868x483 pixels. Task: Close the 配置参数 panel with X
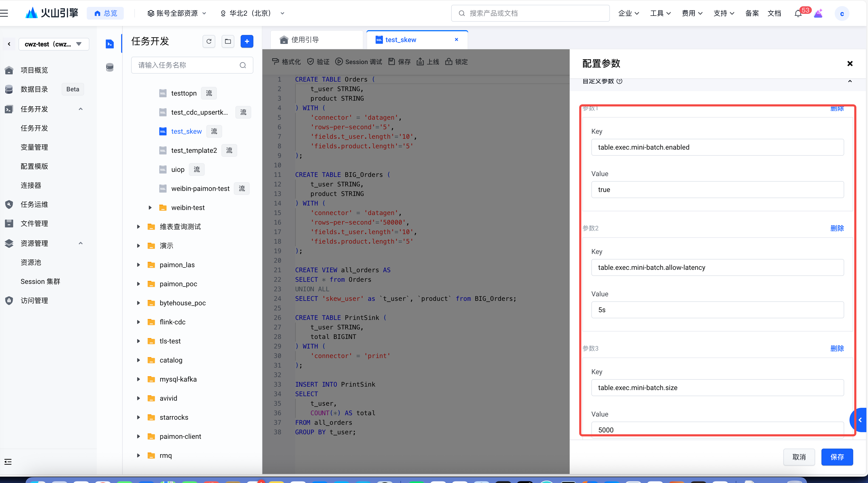point(850,63)
